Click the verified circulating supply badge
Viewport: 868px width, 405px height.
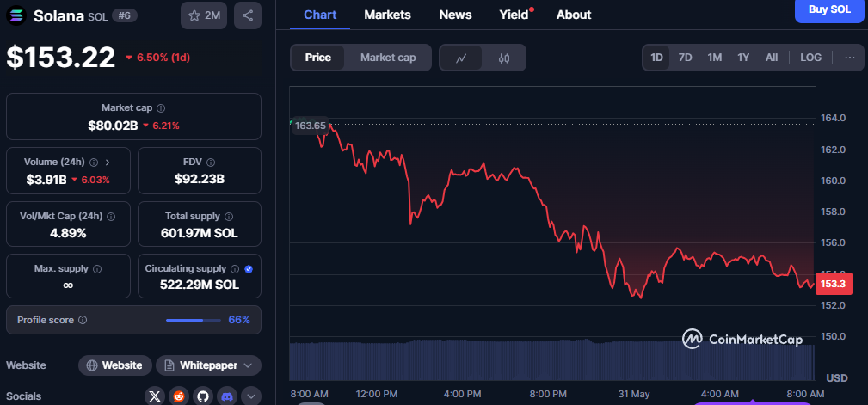tap(249, 269)
